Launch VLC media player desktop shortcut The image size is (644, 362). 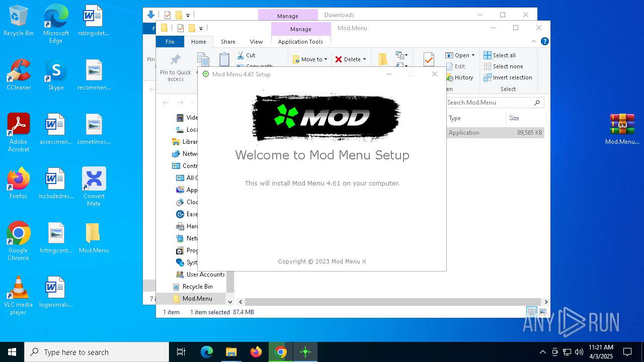coord(19,296)
